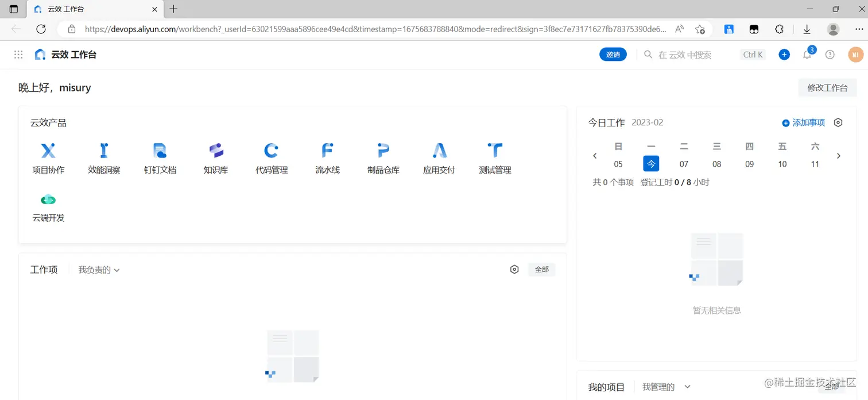Click the 共 0 个事项 text

pyautogui.click(x=613, y=182)
